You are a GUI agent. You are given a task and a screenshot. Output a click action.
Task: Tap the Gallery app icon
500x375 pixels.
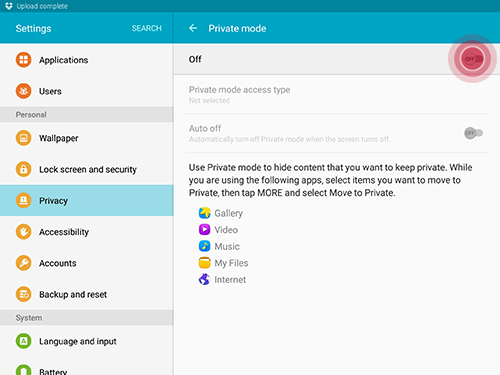click(x=204, y=213)
